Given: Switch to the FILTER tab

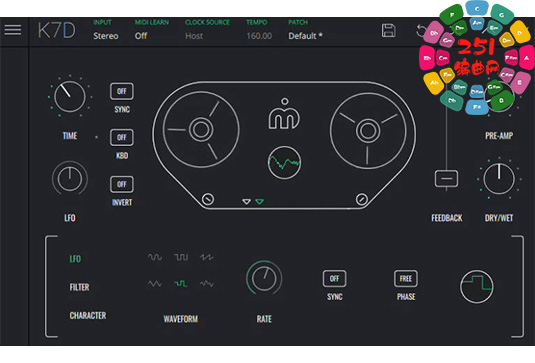Looking at the screenshot, I should pos(79,287).
